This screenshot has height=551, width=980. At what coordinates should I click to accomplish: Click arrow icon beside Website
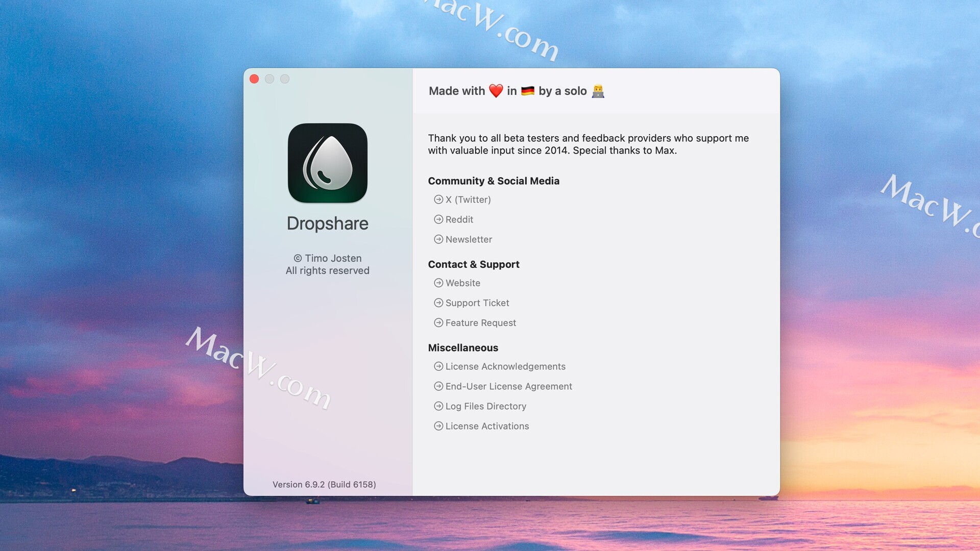tap(438, 283)
